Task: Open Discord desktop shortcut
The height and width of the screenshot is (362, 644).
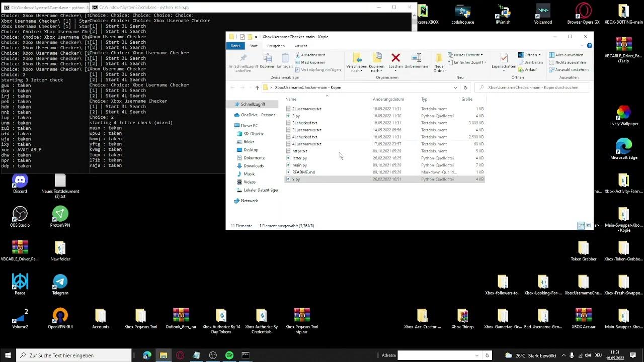Action: (x=20, y=184)
